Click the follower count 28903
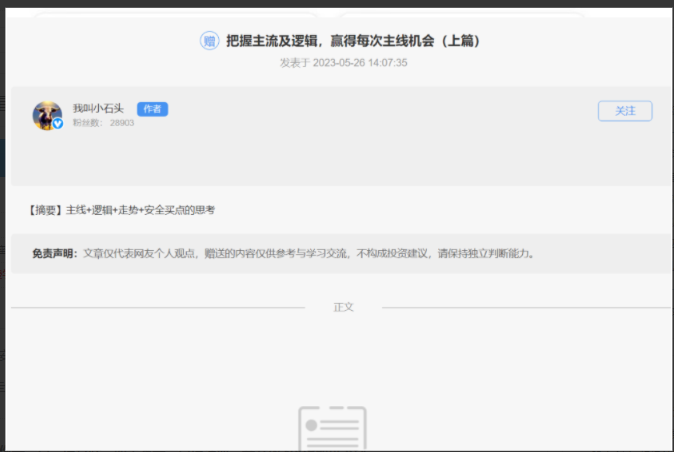This screenshot has height=452, width=674. click(122, 123)
